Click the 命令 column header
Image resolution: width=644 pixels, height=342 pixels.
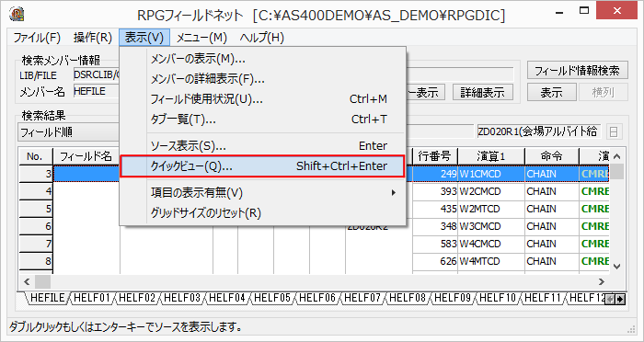pyautogui.click(x=552, y=156)
